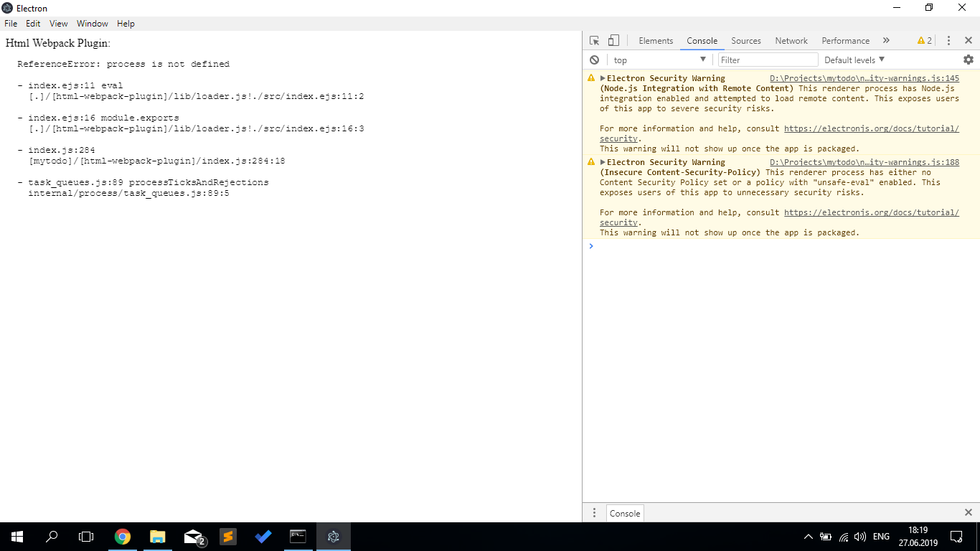Click the warnings count badge showing 2

click(x=925, y=41)
